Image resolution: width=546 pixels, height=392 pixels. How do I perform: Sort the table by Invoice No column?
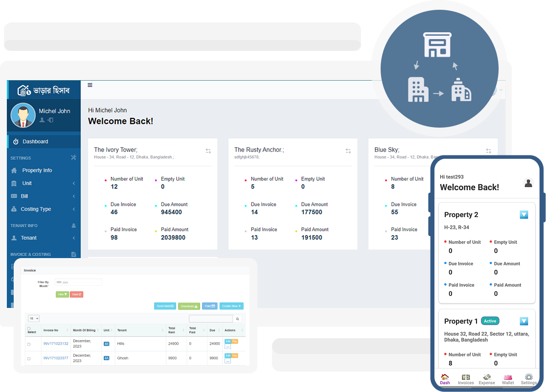[x=56, y=330]
